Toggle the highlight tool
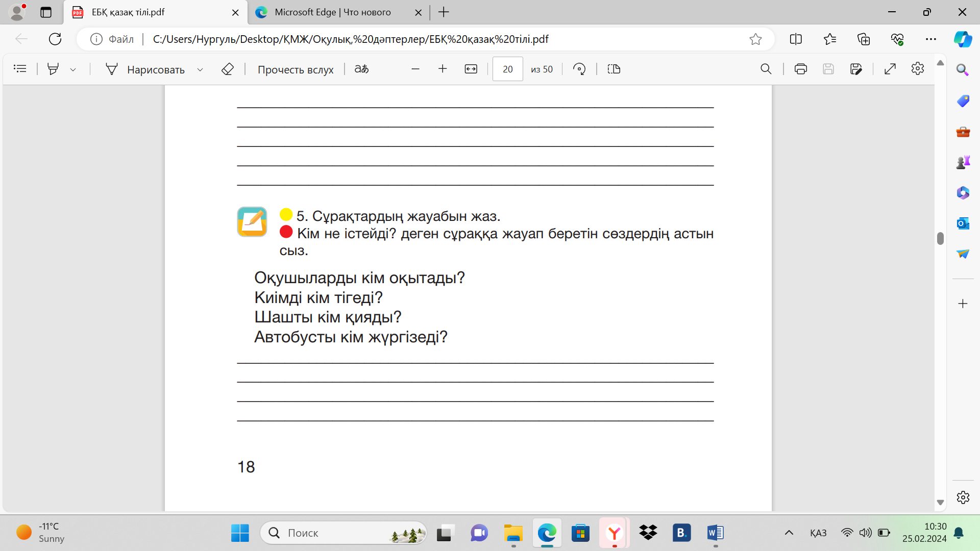Image resolution: width=980 pixels, height=551 pixels. click(x=53, y=69)
